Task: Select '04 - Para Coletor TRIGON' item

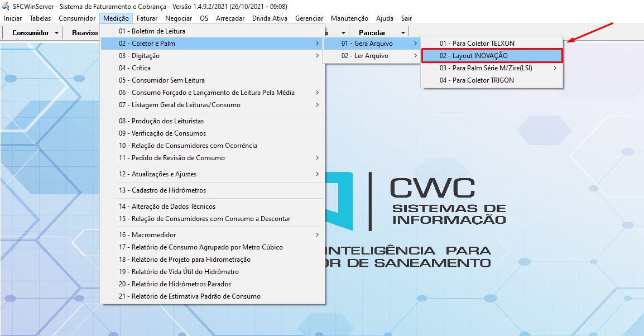Action: coord(477,80)
